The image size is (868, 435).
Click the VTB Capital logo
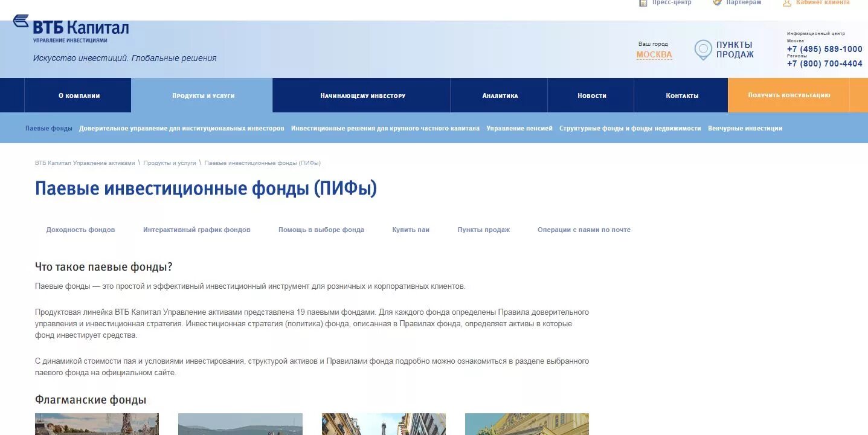71,28
